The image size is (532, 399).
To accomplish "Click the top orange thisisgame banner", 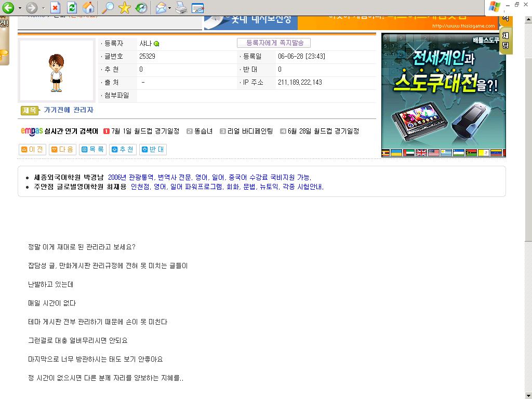I will 398,23.
